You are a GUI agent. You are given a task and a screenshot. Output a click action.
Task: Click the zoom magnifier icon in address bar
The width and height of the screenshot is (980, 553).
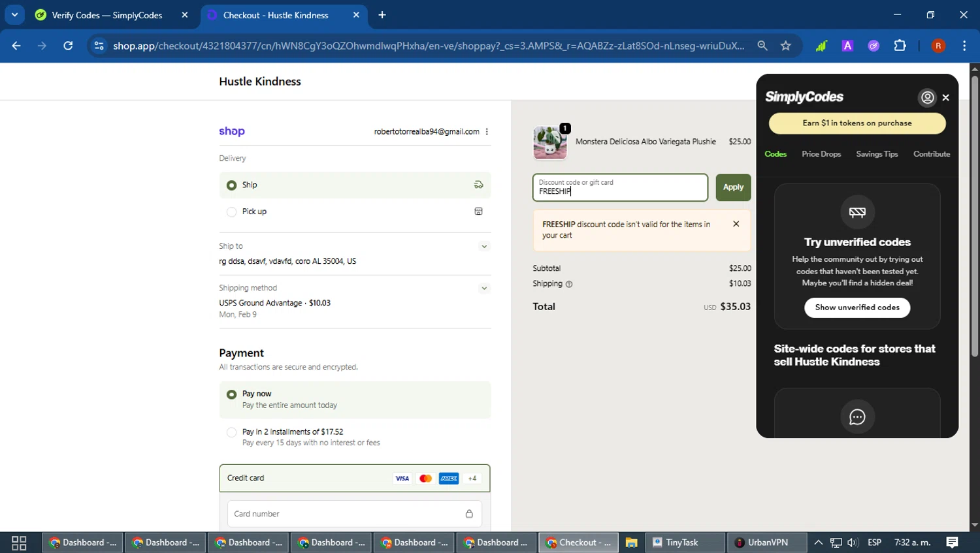762,46
